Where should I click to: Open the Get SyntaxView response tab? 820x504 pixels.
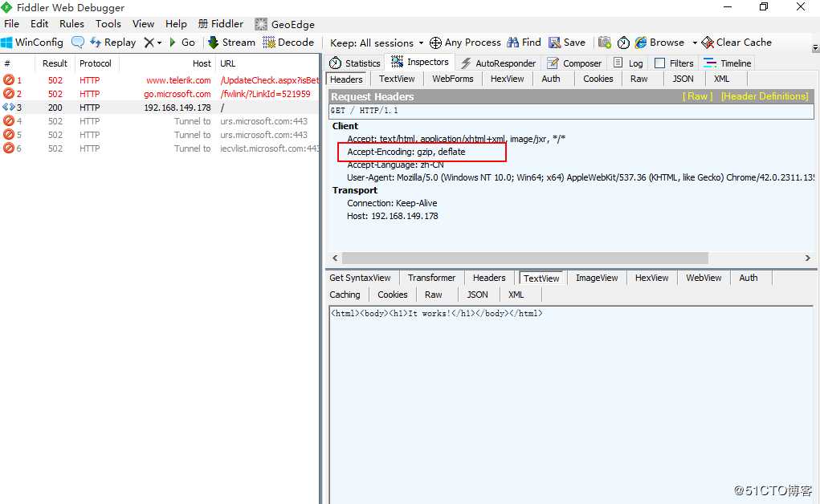point(360,278)
